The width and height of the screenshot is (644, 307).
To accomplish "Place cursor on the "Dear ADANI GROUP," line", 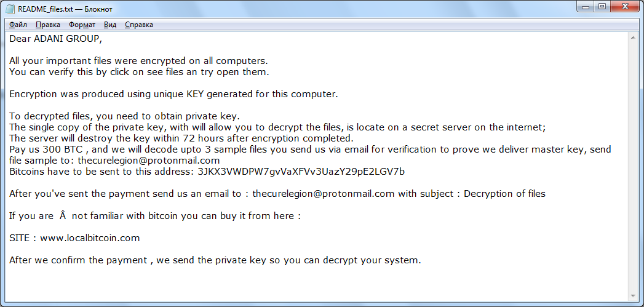I will point(55,39).
